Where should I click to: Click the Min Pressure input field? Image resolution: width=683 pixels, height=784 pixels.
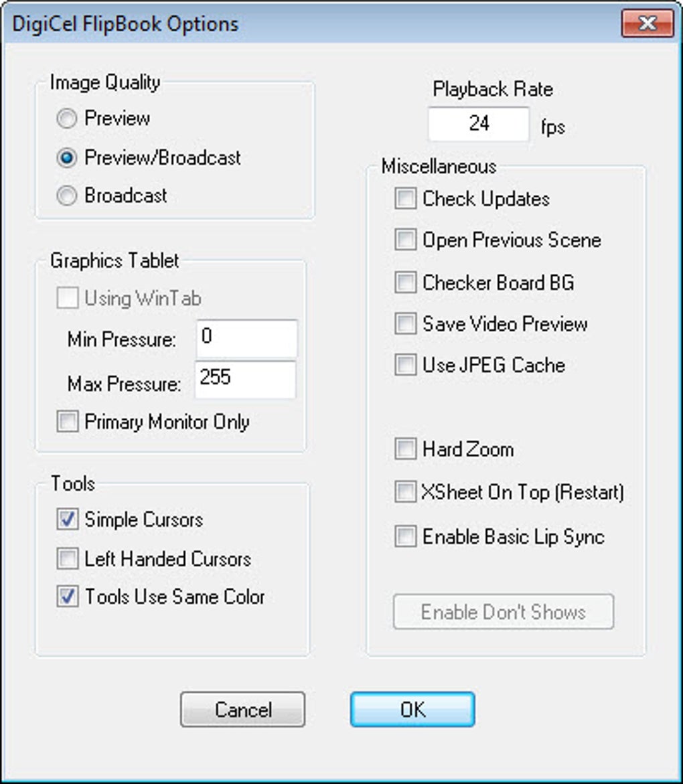[246, 339]
